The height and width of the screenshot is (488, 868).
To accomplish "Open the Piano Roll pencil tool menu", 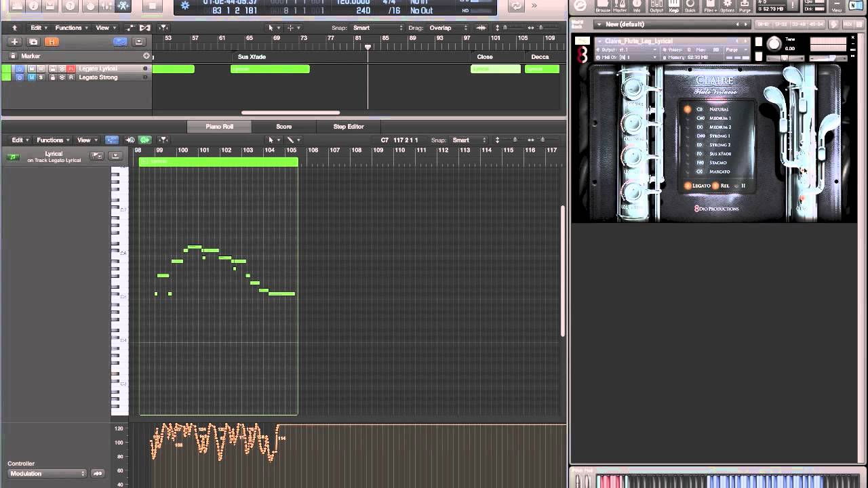I will (x=293, y=140).
